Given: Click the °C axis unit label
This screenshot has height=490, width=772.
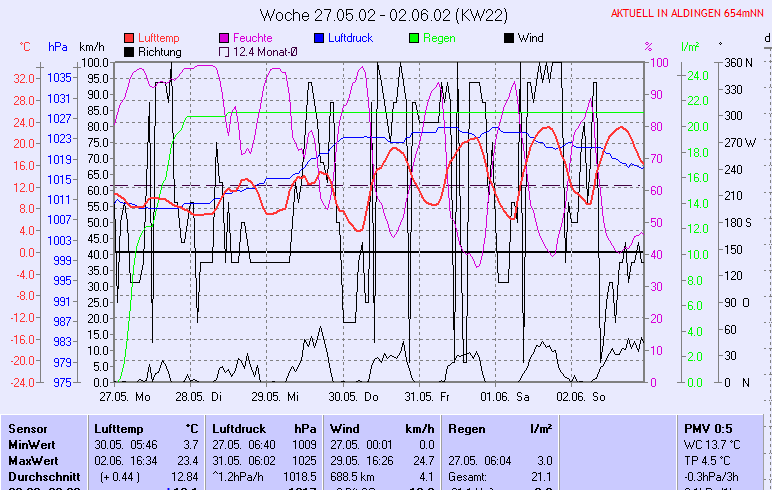Looking at the screenshot, I should click(25, 47).
